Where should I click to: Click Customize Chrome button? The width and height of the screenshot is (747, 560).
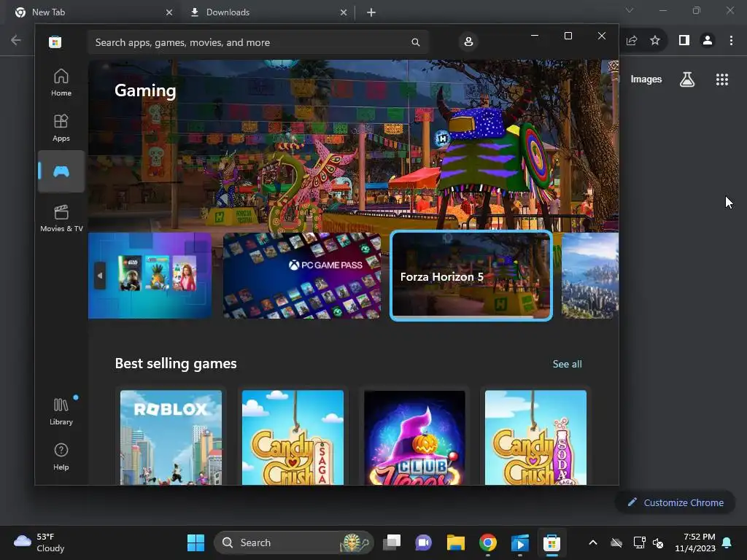676,502
